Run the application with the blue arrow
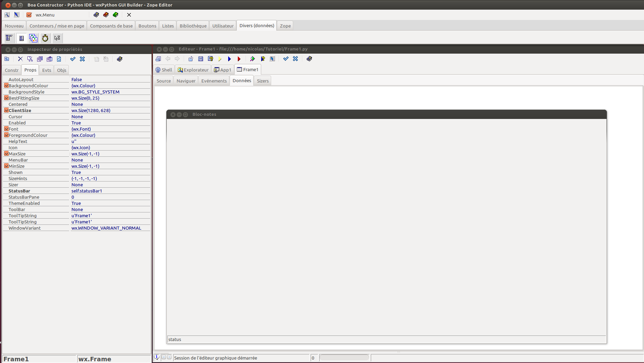 click(230, 59)
